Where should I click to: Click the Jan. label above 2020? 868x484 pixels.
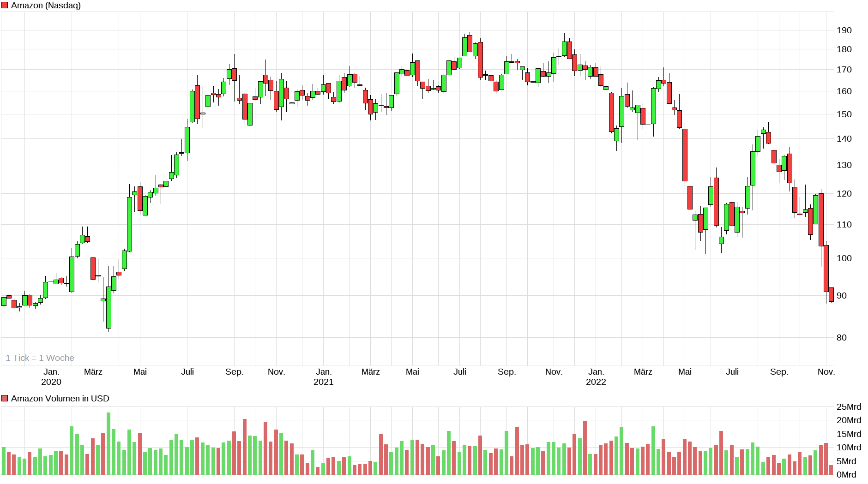pos(51,372)
